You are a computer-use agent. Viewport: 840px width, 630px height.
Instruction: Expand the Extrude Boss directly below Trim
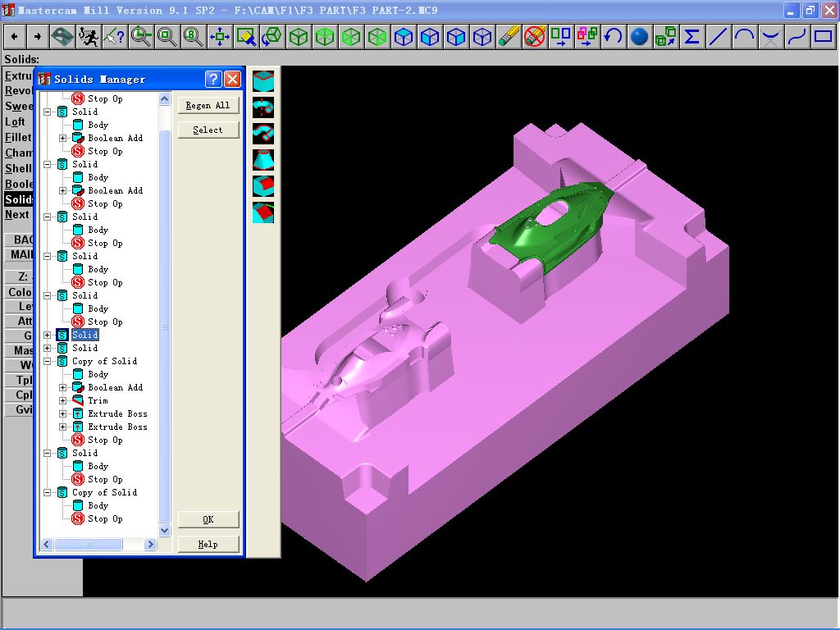[62, 413]
